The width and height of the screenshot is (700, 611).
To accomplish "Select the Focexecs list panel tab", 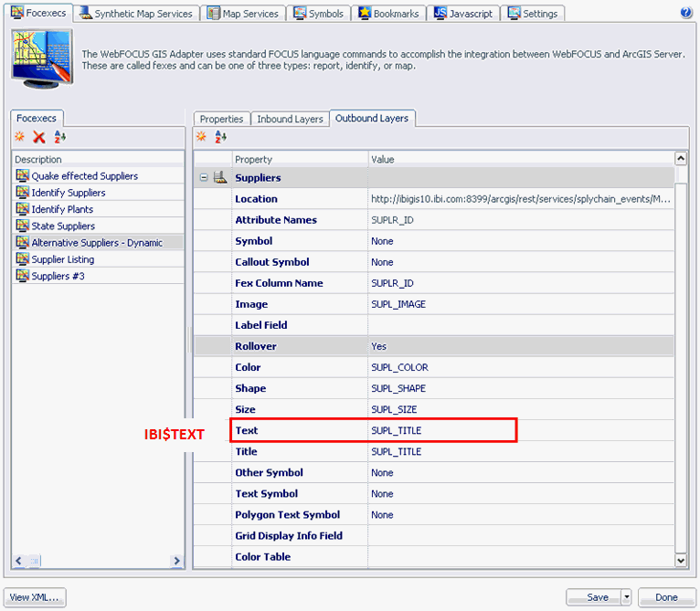I will pyautogui.click(x=37, y=118).
